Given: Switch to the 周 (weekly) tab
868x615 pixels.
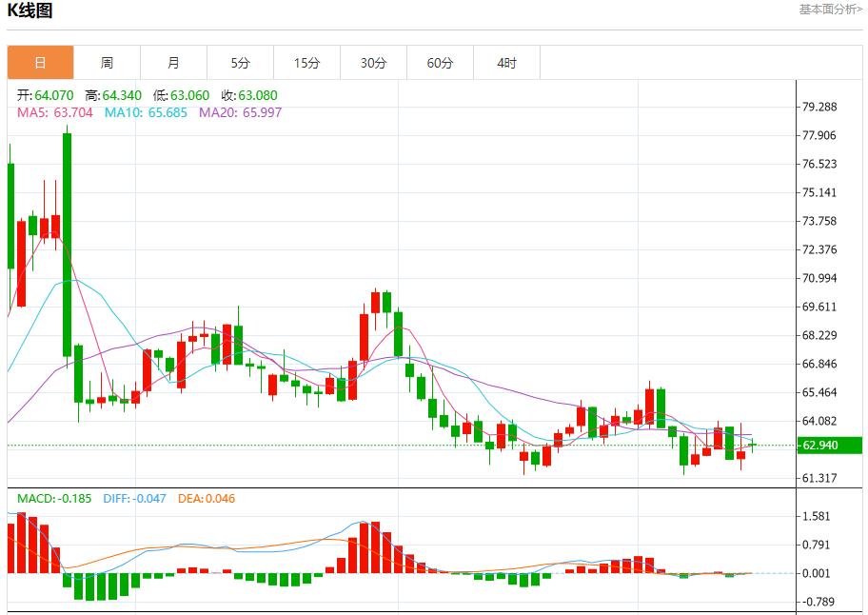Looking at the screenshot, I should point(107,62).
